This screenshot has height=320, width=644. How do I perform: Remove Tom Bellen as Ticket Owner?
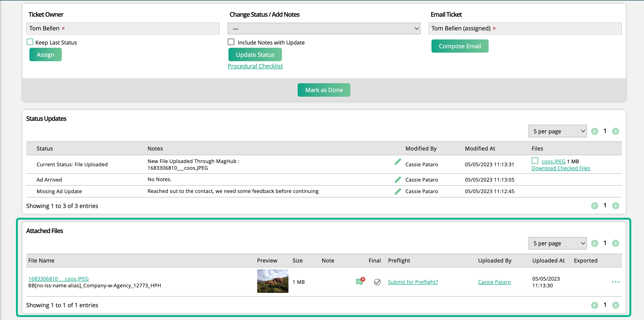63,28
